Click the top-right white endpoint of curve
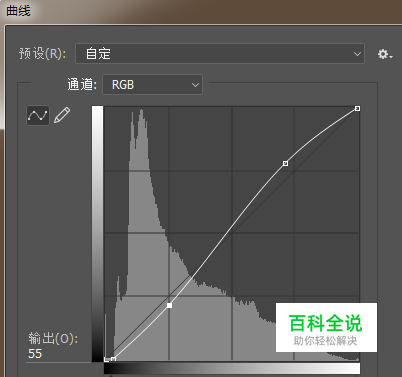Screen dimensions: 402x377 point(357,108)
